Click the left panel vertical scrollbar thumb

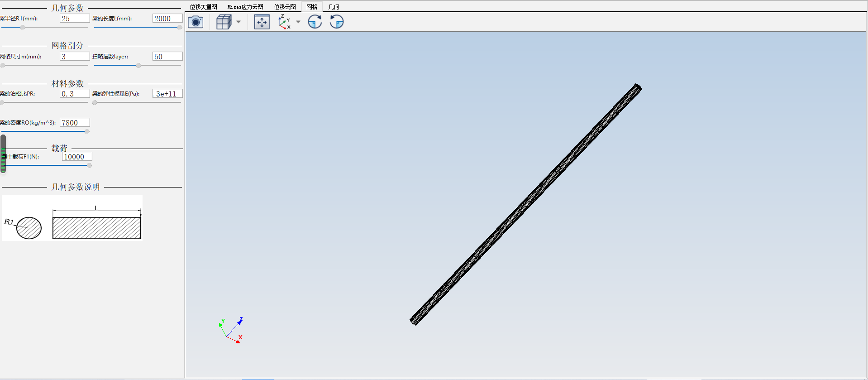(3, 154)
